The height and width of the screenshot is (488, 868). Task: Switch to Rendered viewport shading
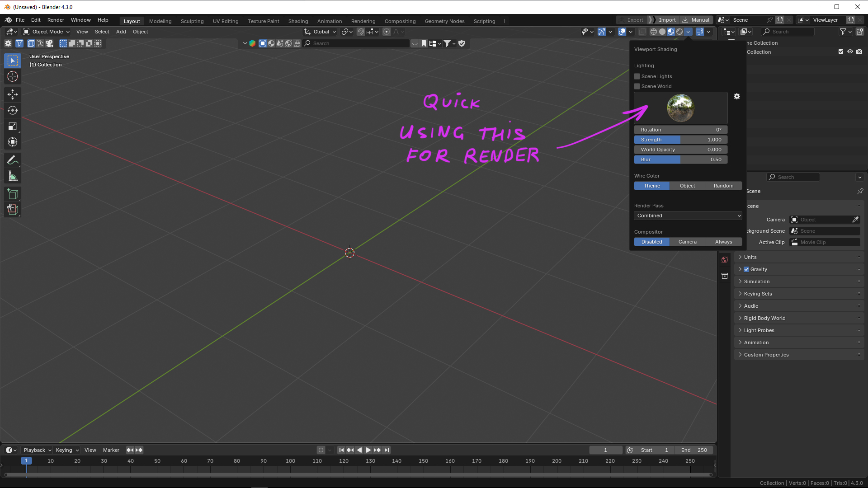(x=679, y=32)
